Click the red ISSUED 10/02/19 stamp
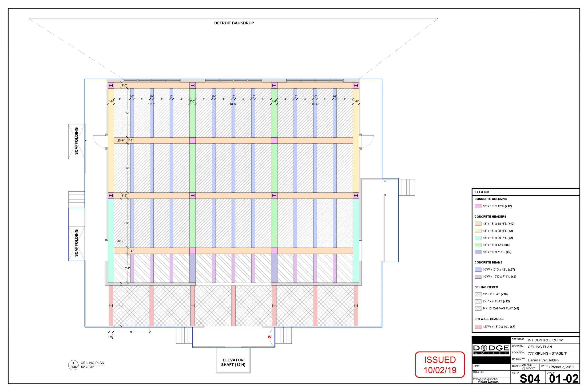588x392 pixels. pos(440,365)
